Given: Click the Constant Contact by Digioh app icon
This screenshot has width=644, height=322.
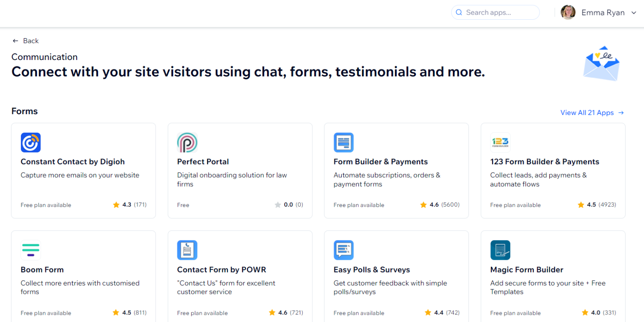Looking at the screenshot, I should point(30,142).
